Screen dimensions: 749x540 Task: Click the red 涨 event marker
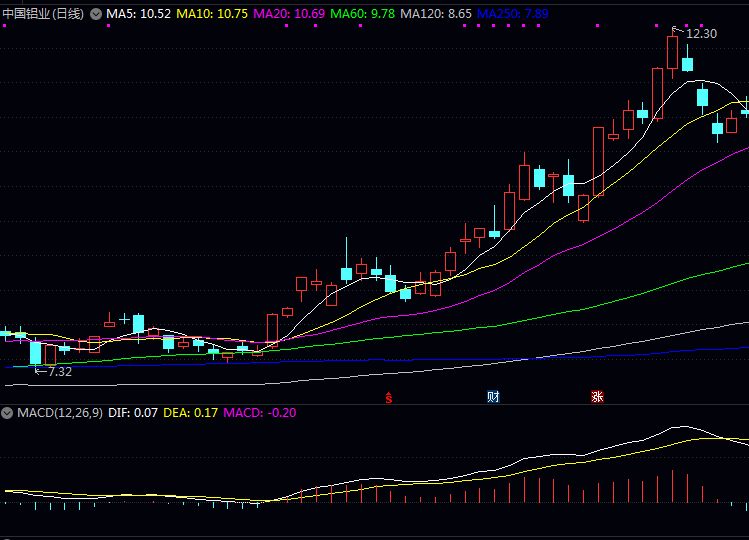coord(597,397)
